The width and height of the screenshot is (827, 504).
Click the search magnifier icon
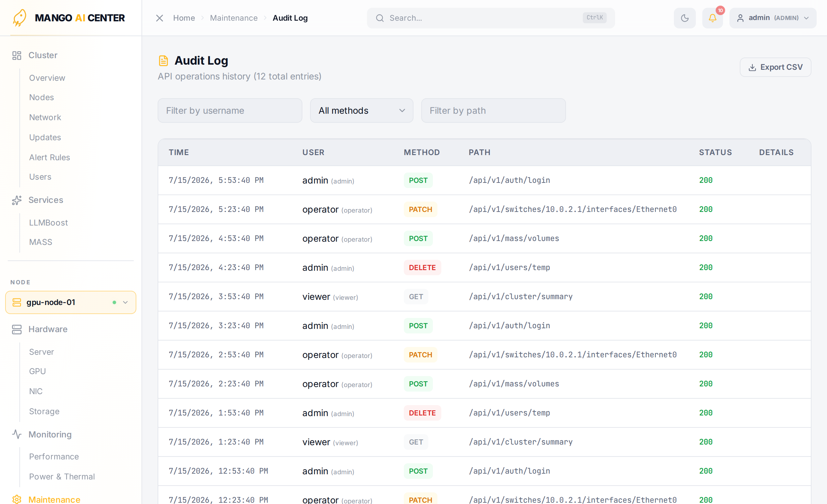pos(380,18)
